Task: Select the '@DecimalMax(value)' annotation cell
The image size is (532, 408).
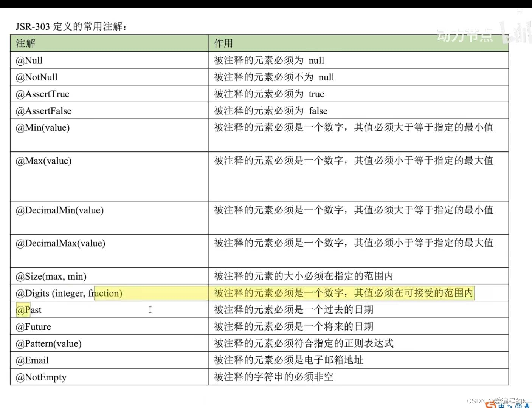Action: point(109,251)
